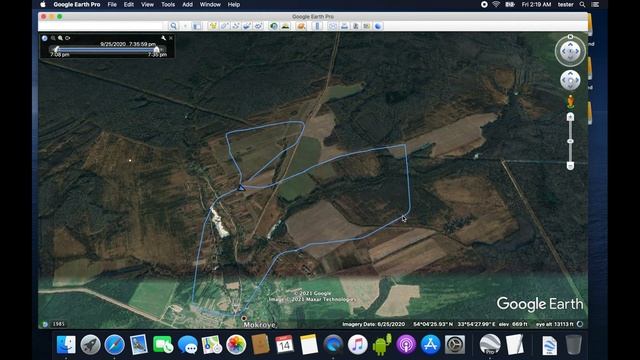Close the time slider panel

(x=171, y=38)
